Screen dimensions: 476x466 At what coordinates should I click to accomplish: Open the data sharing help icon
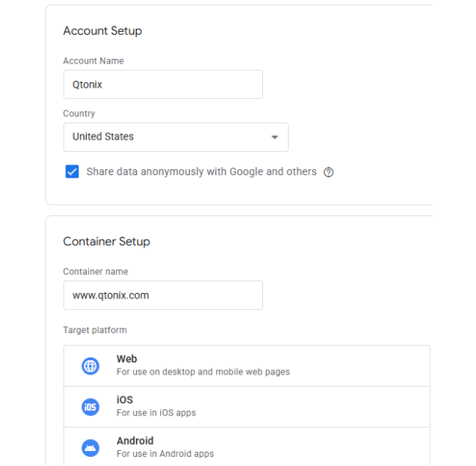point(329,172)
